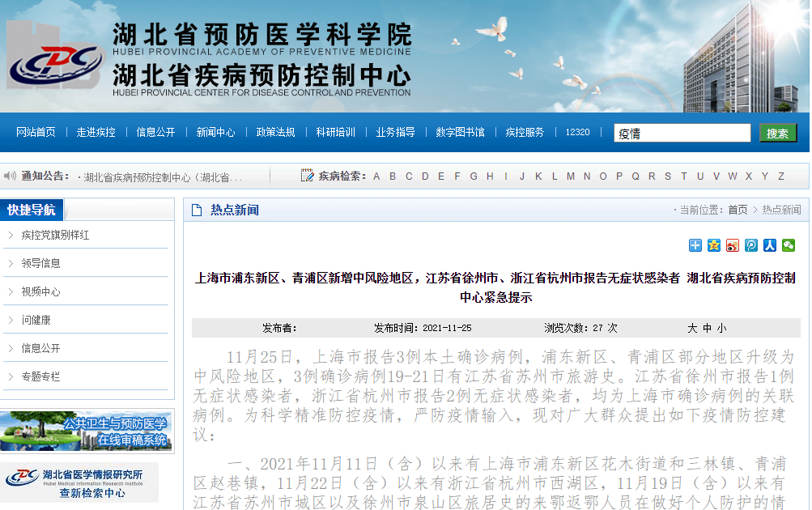Open 网站首页 in the navigation bar
The width and height of the screenshot is (812, 510).
click(x=36, y=132)
